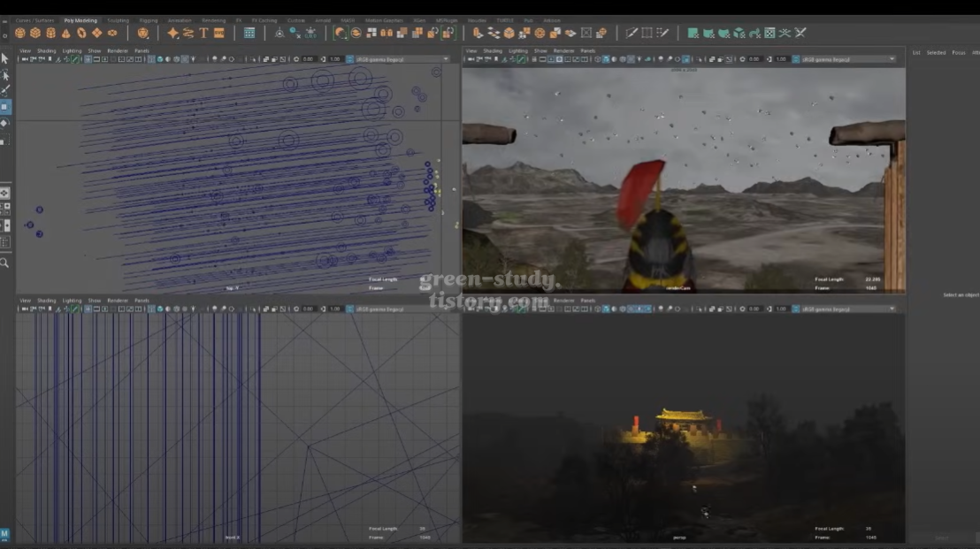The width and height of the screenshot is (980, 549).
Task: Open the shelf tab list menu icon
Action: click(x=4, y=20)
